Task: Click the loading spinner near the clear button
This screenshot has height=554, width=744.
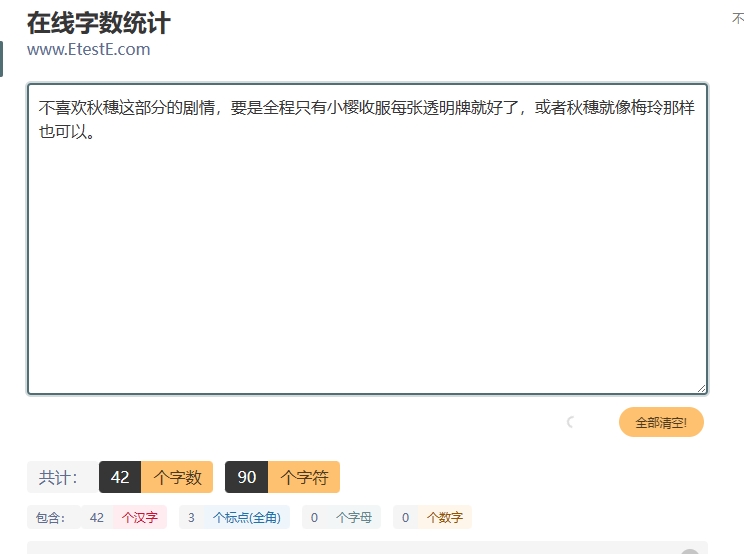Action: 571,422
